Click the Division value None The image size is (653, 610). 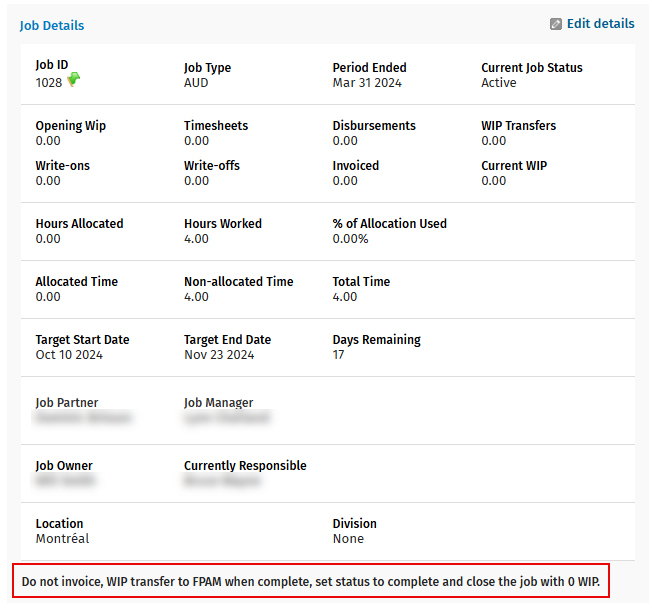348,538
